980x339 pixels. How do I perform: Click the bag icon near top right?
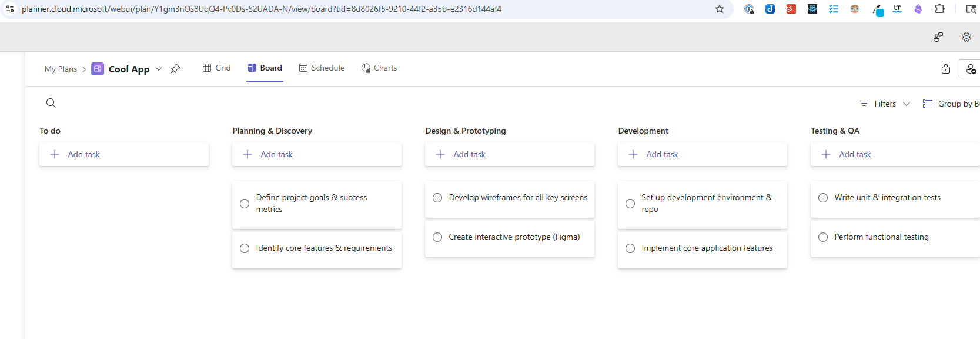click(x=945, y=69)
